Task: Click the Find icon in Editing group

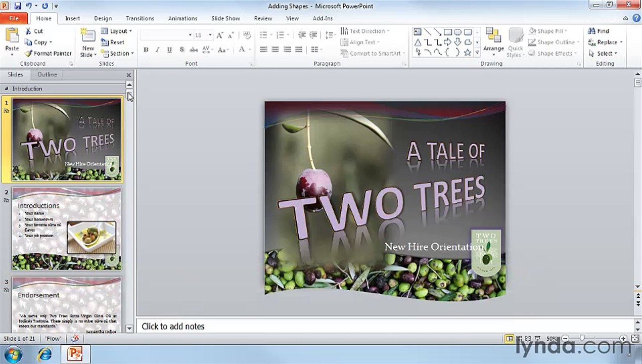Action: 599,31
